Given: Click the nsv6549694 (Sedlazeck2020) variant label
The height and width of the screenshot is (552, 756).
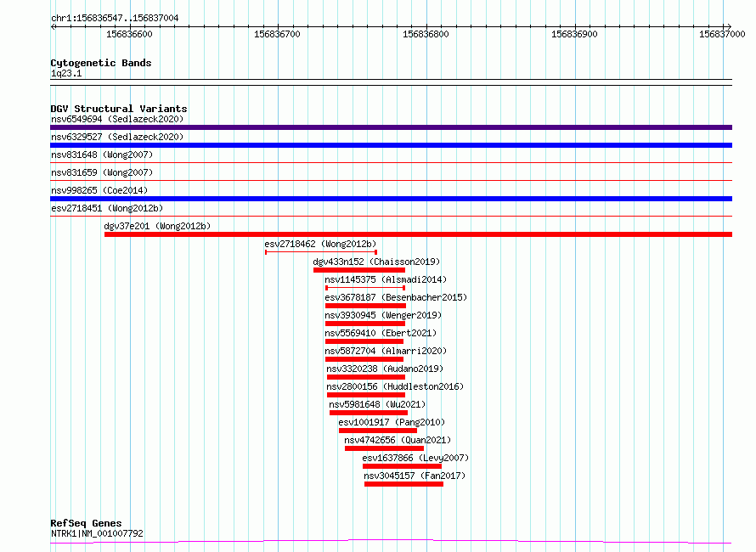Looking at the screenshot, I should tap(117, 119).
